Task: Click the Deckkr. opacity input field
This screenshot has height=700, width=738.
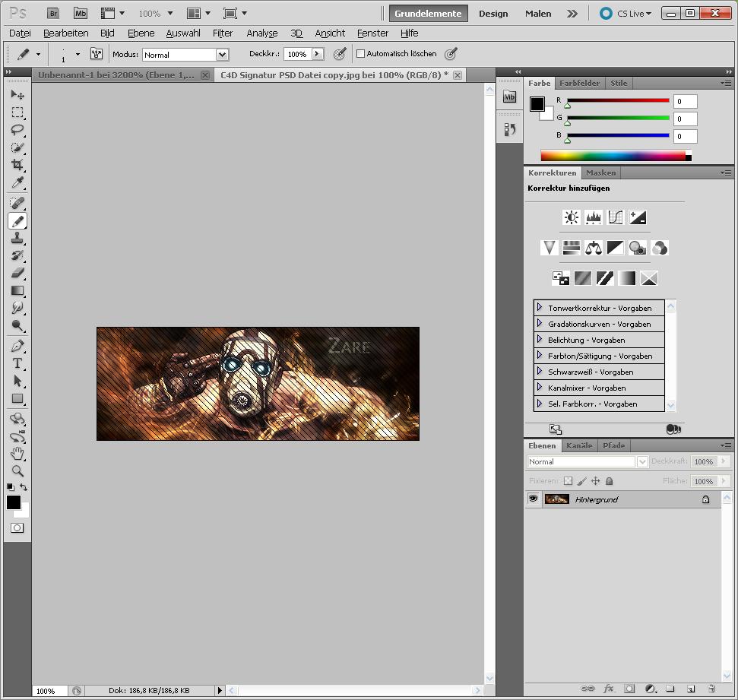Action: click(297, 55)
